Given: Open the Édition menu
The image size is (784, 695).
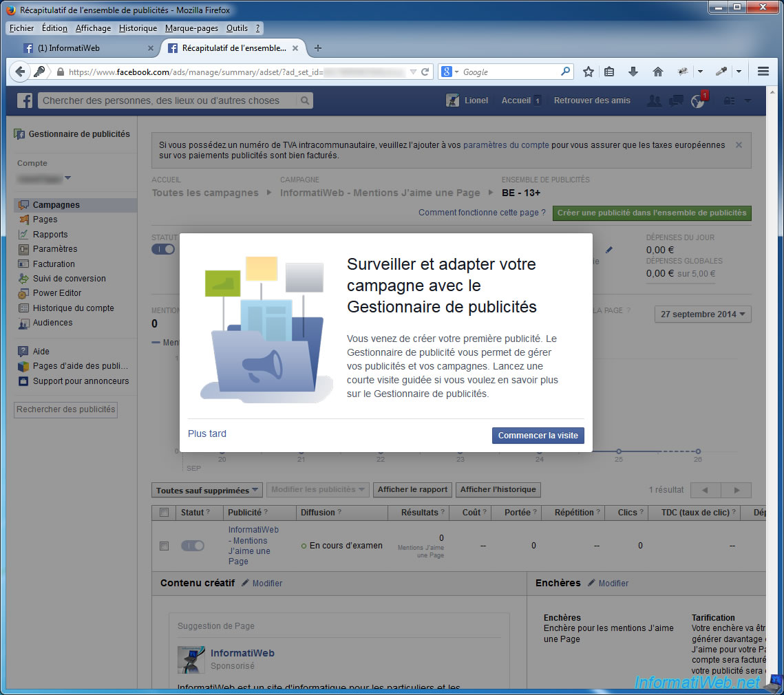Looking at the screenshot, I should [x=54, y=28].
